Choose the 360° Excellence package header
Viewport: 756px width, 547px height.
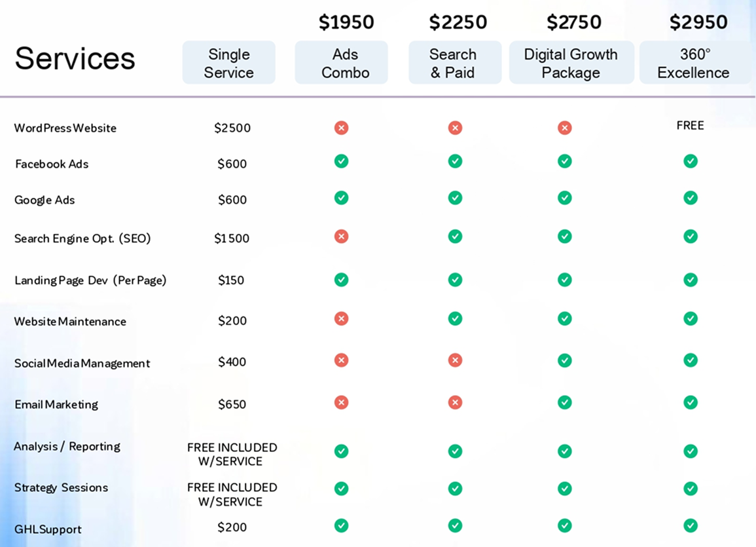[694, 63]
